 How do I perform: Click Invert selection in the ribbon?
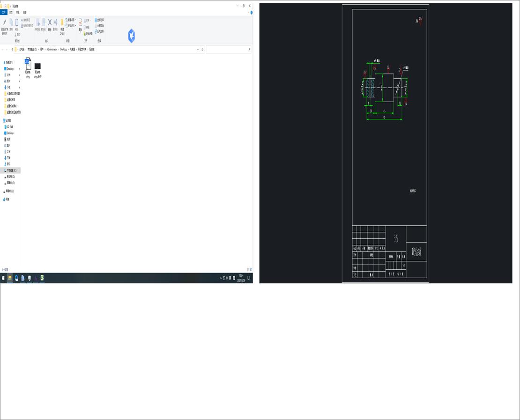99,31
